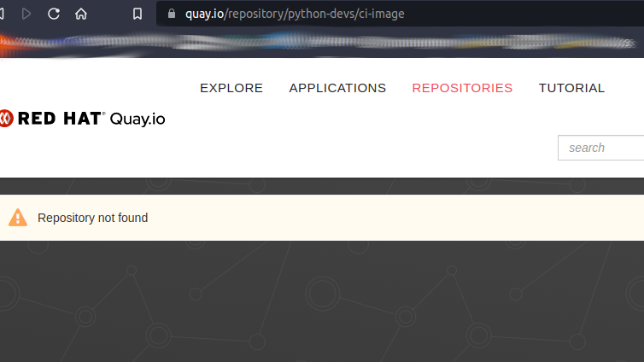644x362 pixels.
Task: Open the Tutorial menu item
Action: tap(571, 88)
